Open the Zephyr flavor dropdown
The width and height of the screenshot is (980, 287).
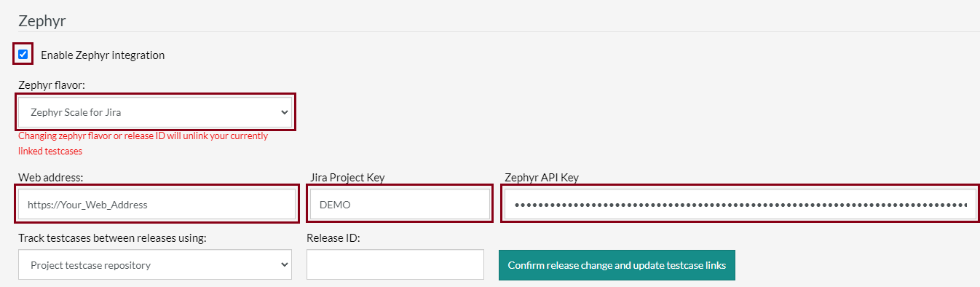click(x=155, y=112)
